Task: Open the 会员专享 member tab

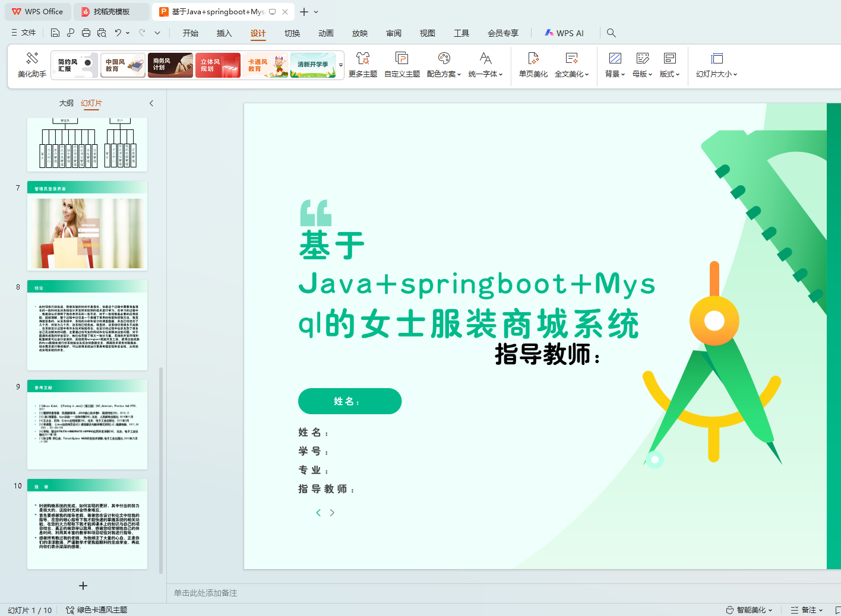Action: [503, 33]
